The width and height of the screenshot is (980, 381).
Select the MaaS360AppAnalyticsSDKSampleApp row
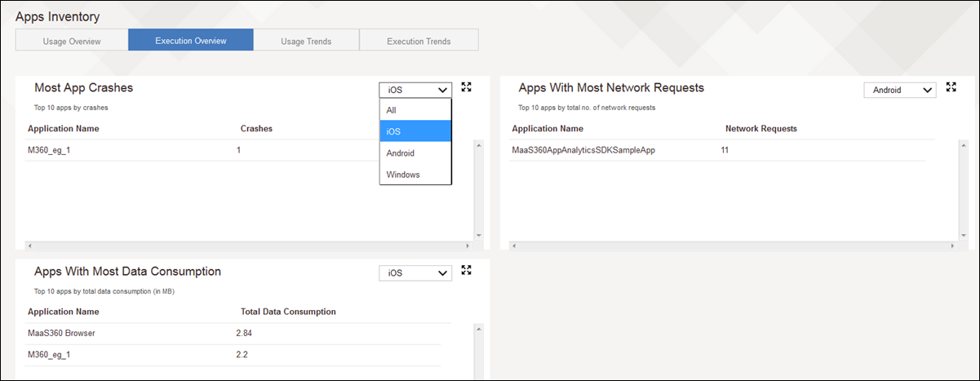(583, 150)
